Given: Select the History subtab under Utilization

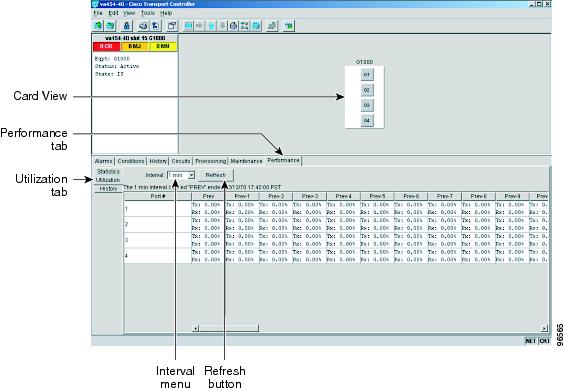Looking at the screenshot, I should point(108,189).
